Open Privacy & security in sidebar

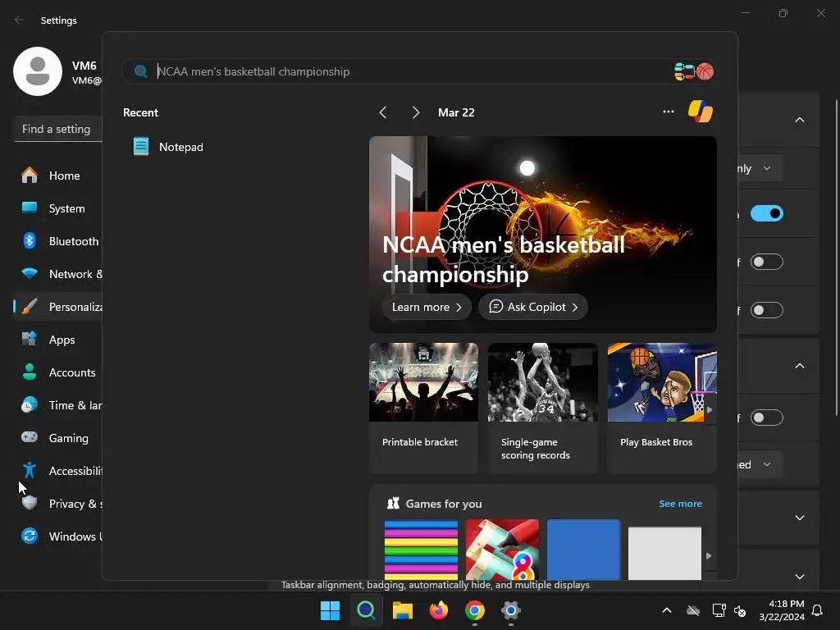(58, 504)
